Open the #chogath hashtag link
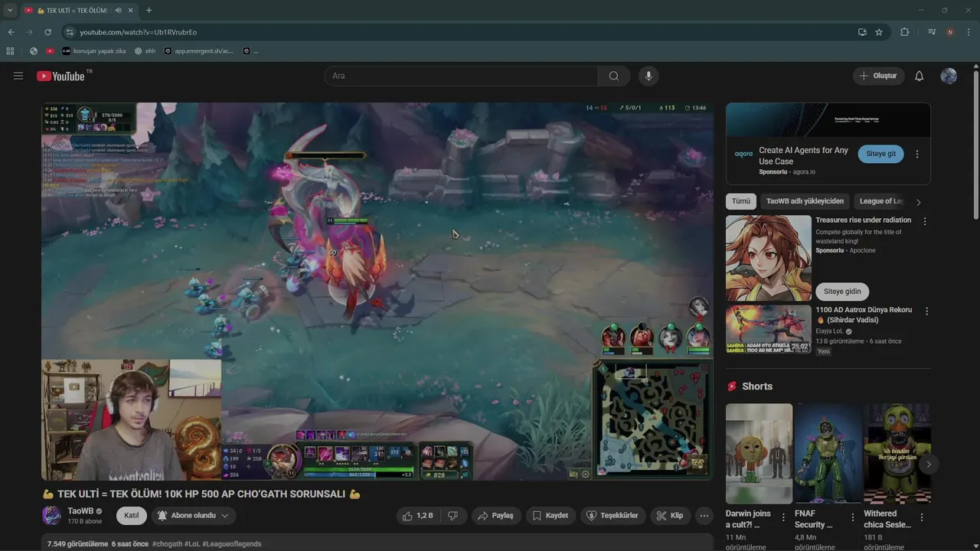The image size is (980, 551). 167,544
